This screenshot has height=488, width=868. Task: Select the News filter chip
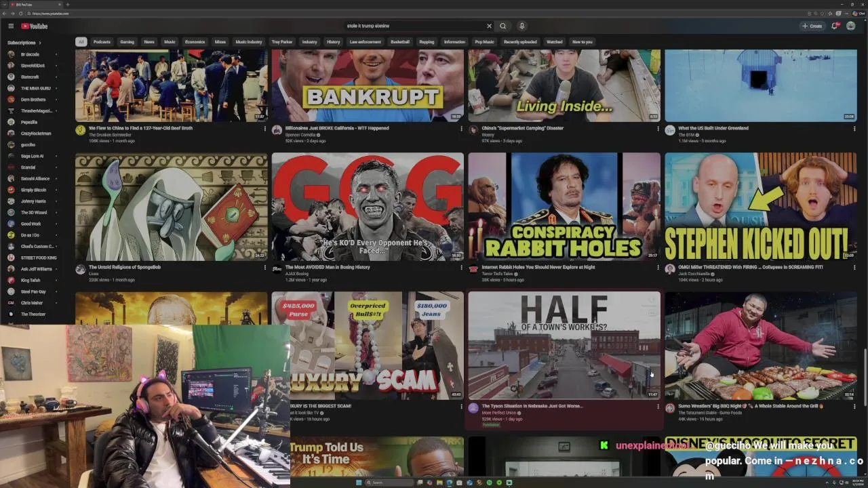click(x=149, y=42)
